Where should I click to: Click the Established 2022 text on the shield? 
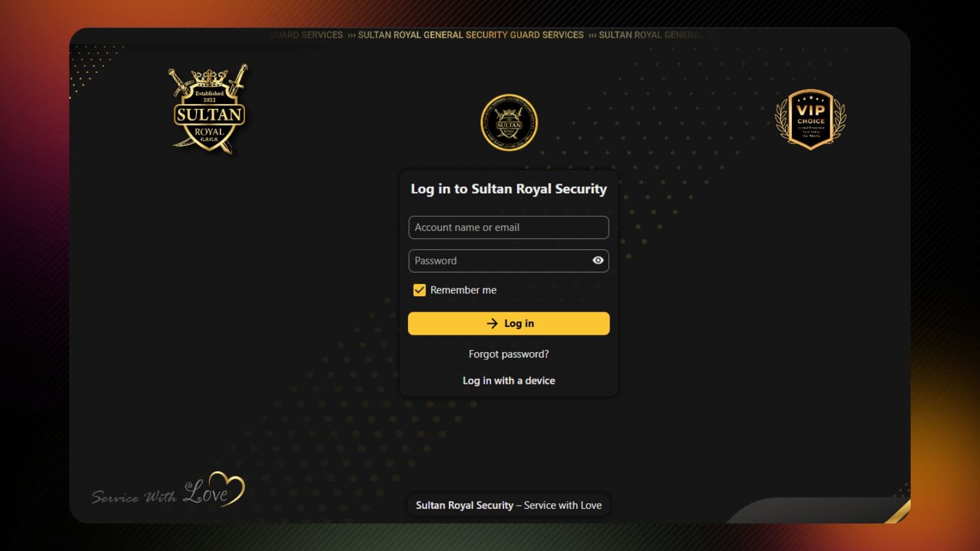(209, 96)
